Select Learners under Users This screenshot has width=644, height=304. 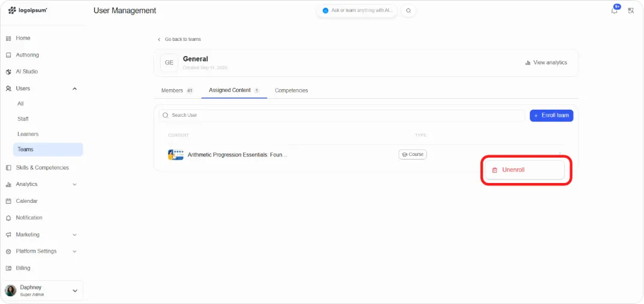(28, 134)
